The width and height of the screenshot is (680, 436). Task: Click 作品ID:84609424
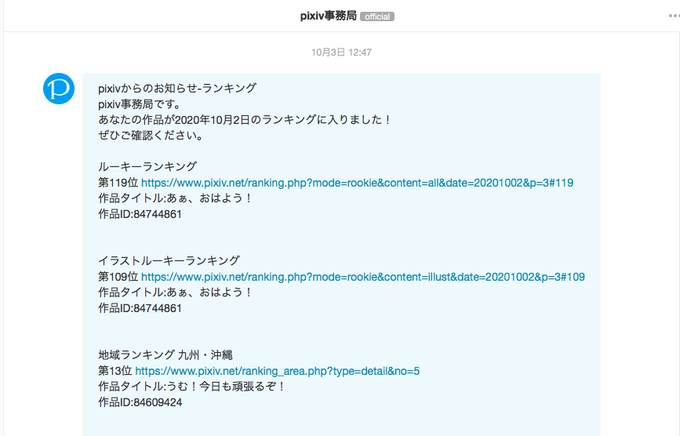pos(140,402)
